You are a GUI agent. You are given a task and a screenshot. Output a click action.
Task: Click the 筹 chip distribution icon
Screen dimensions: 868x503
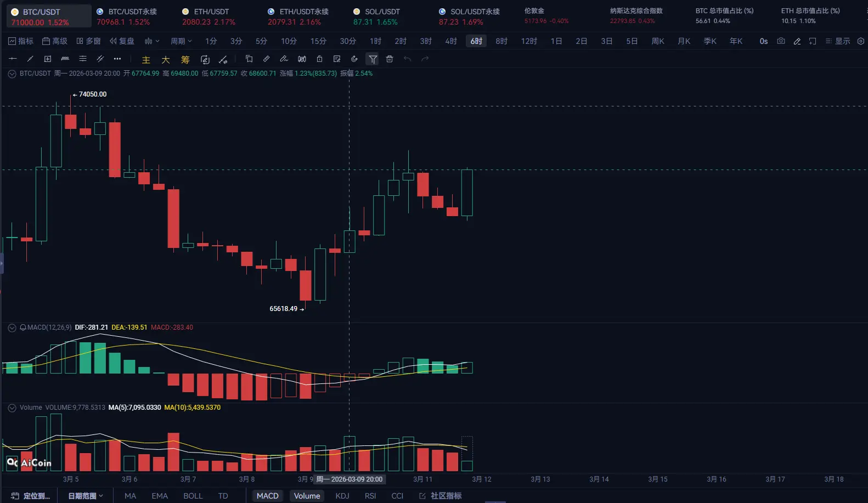(x=185, y=59)
